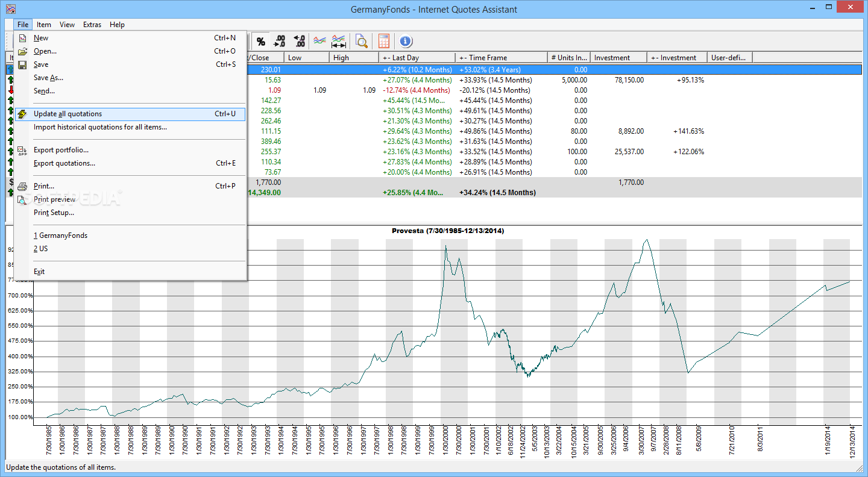868x477 pixels.
Task: Open the View menu
Action: [x=68, y=25]
